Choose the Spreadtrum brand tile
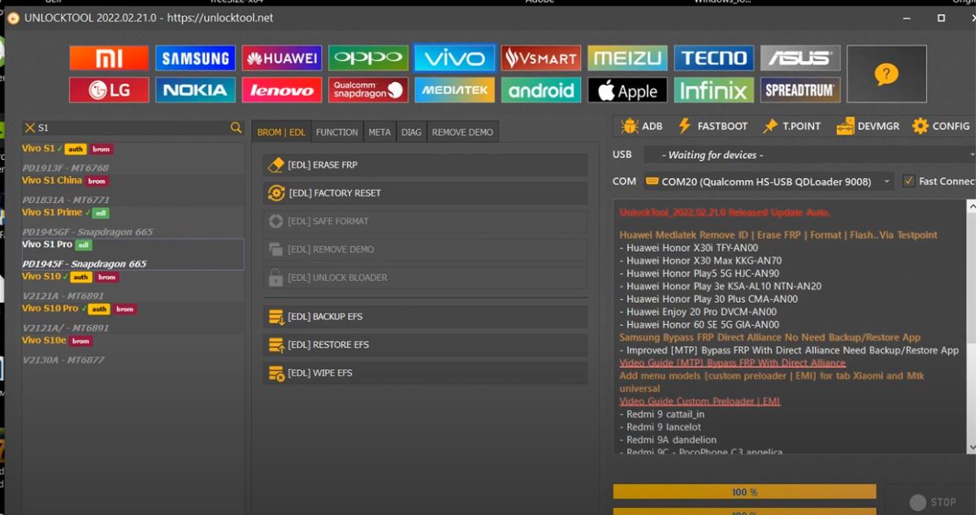 click(800, 90)
